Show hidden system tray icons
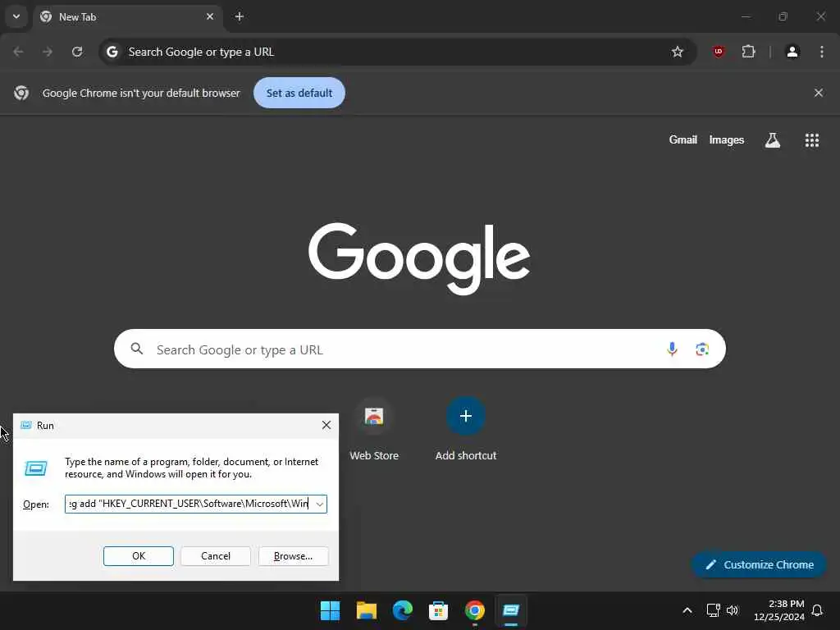This screenshot has width=840, height=630. click(x=687, y=610)
